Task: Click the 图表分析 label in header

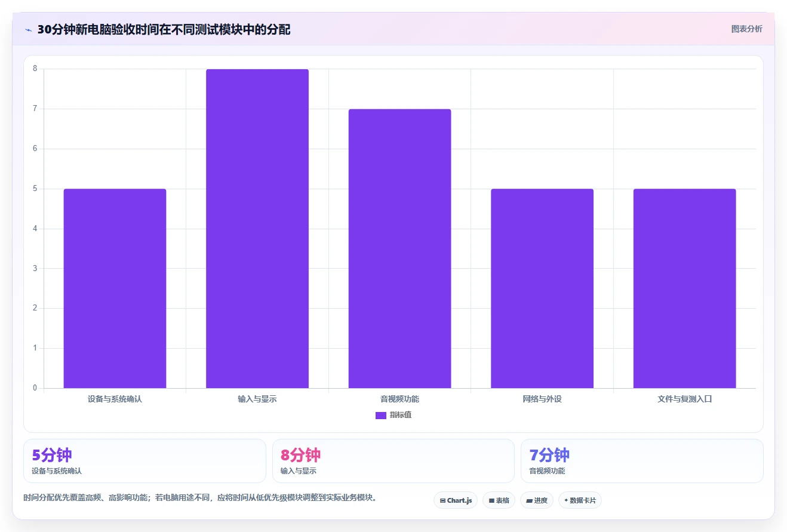Action: [746, 29]
